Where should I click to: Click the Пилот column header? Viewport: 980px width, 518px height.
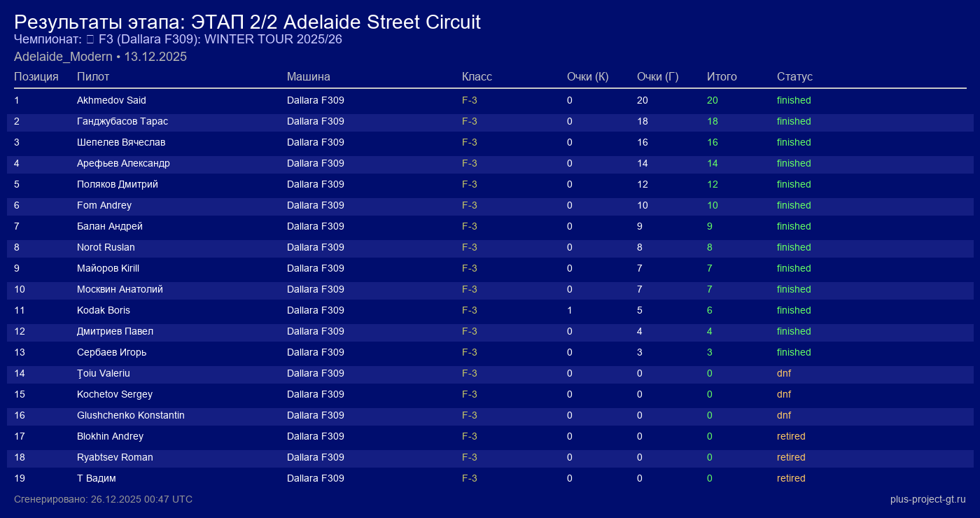click(x=93, y=77)
